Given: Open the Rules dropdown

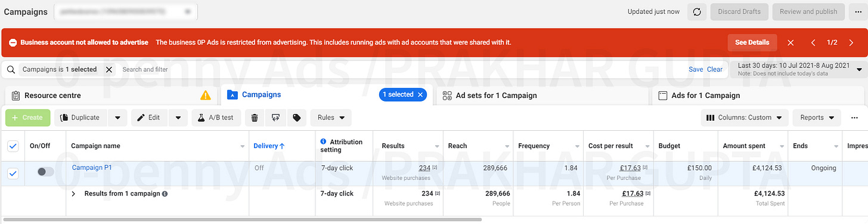Looking at the screenshot, I should pos(331,118).
